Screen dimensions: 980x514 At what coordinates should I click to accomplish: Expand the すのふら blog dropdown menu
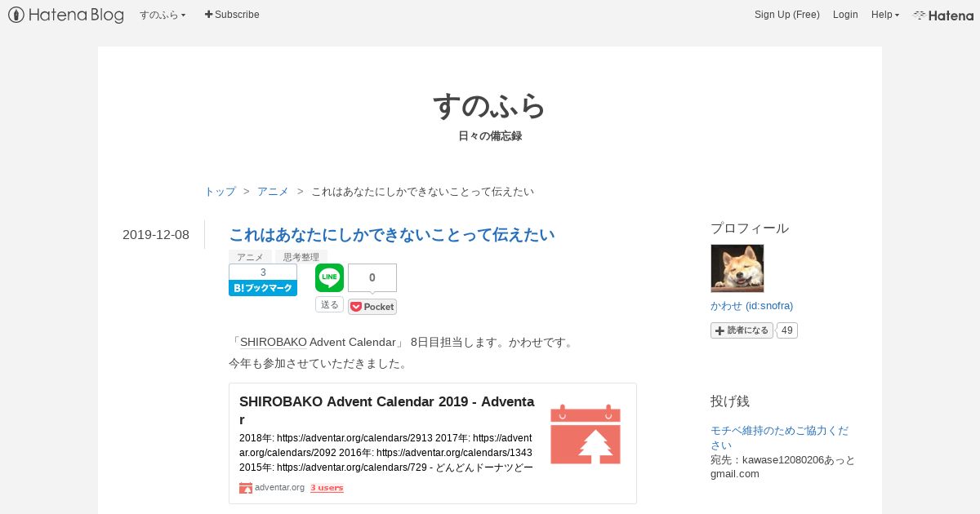163,15
